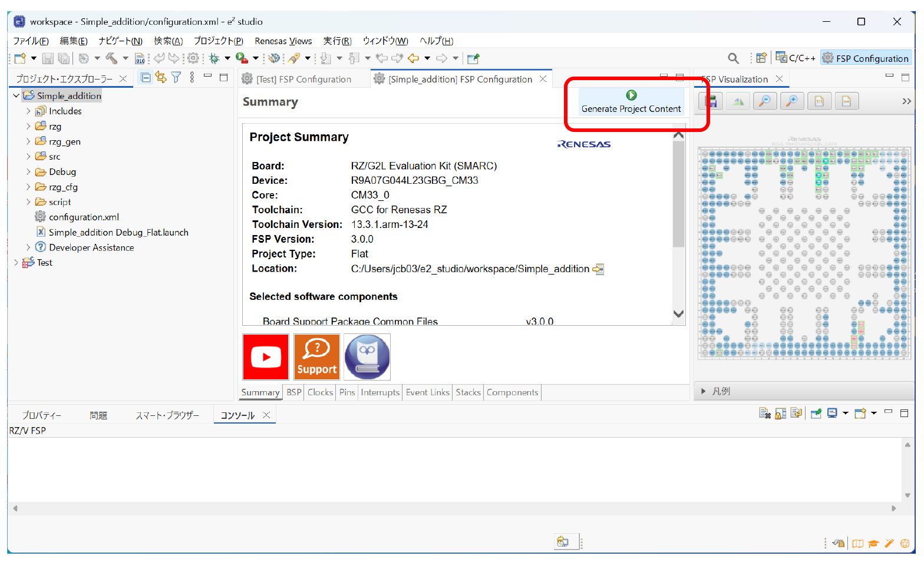Open the スマート・ブラウザー tab
Viewport: 924px width, 562px height.
click(x=167, y=415)
